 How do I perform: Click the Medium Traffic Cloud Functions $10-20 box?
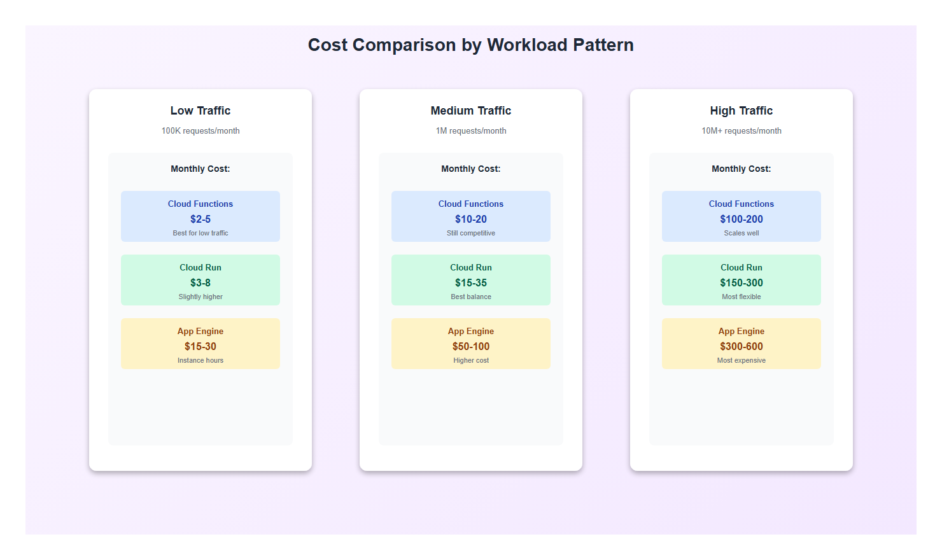(x=471, y=217)
